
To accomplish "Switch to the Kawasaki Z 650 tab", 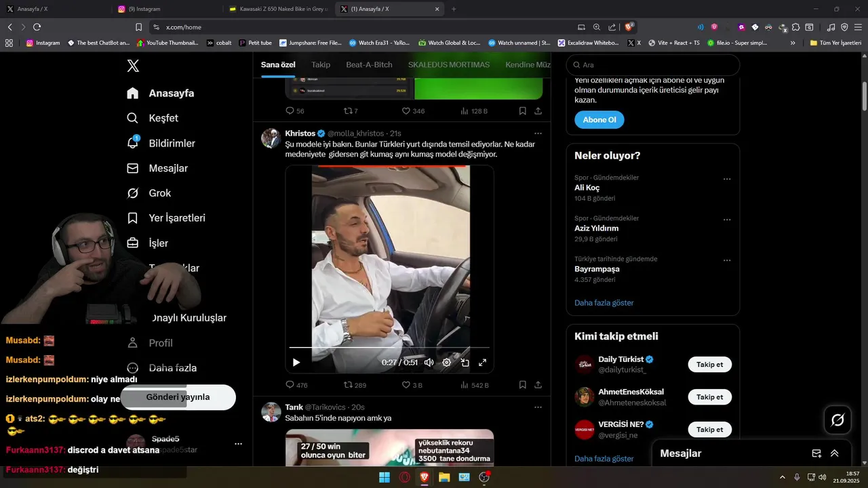I will (278, 9).
